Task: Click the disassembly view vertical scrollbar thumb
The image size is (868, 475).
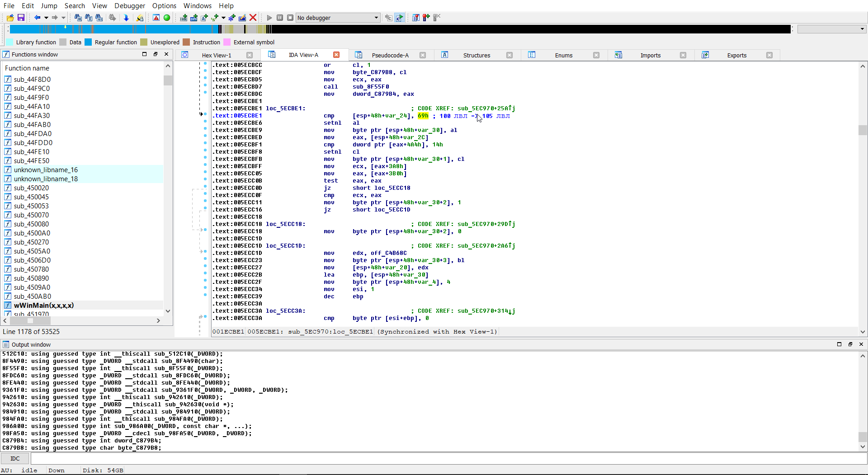Action: [863, 130]
